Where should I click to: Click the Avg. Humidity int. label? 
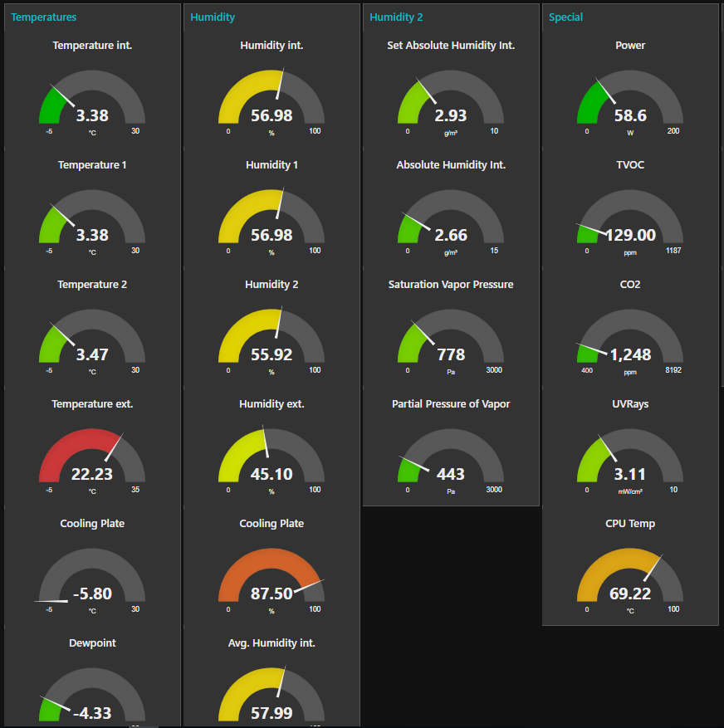coord(271,643)
